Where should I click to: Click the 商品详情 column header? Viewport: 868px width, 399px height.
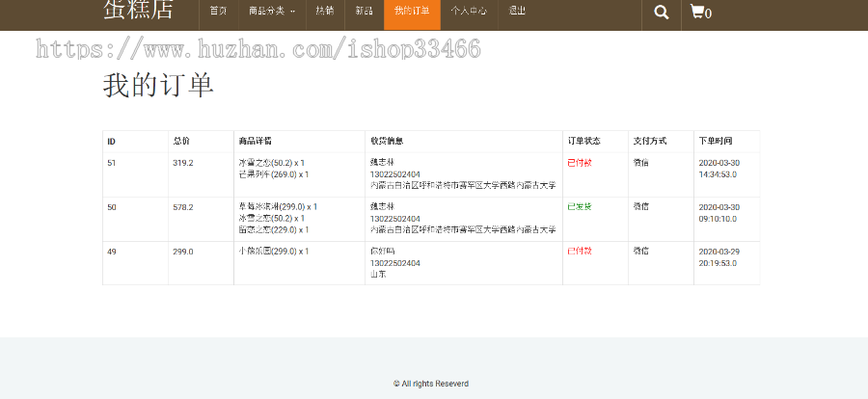point(256,141)
